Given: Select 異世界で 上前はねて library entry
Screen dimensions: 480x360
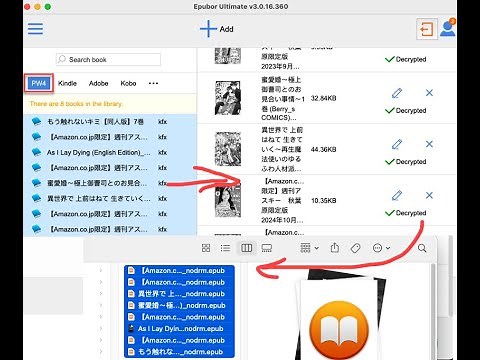Looking at the screenshot, I should [110, 198].
